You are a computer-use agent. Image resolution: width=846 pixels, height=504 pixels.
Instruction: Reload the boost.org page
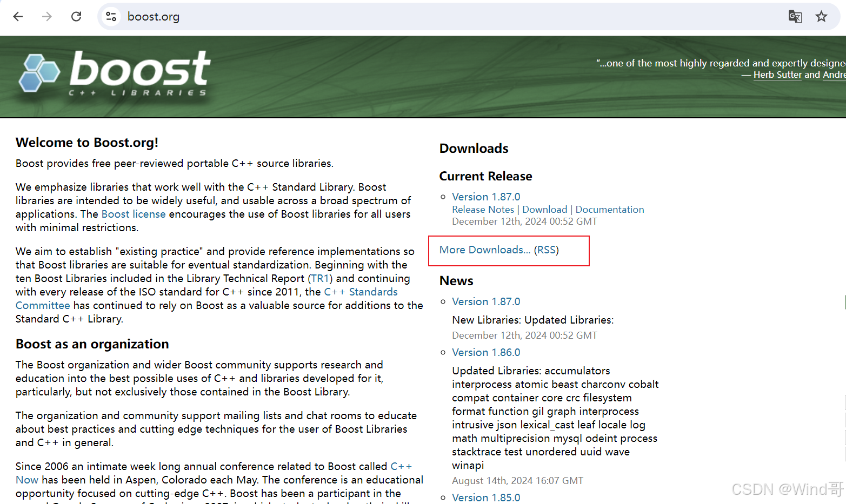pos(76,16)
